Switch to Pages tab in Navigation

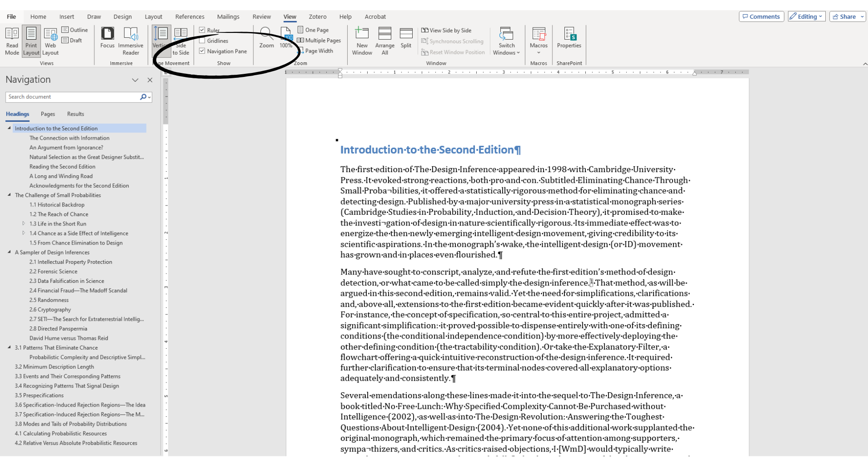coord(48,114)
